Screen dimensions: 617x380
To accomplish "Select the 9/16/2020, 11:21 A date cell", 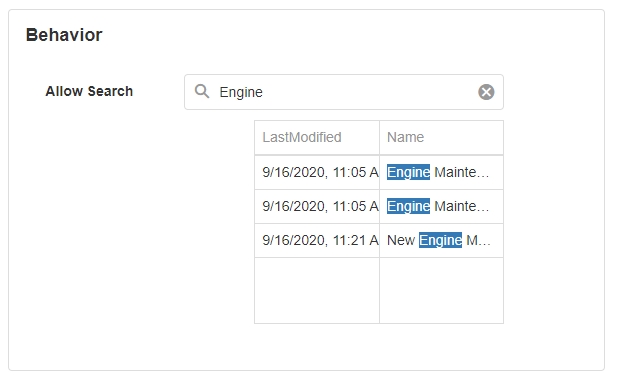I will [317, 241].
